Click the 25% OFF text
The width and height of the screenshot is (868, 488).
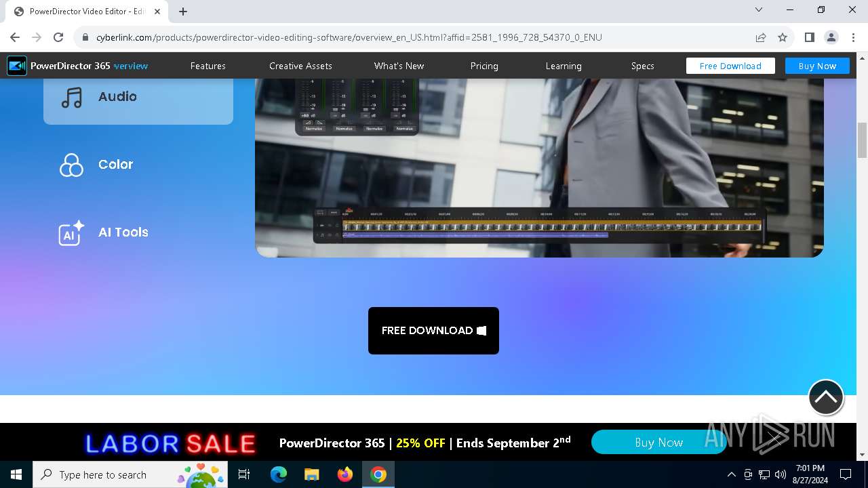(x=420, y=443)
